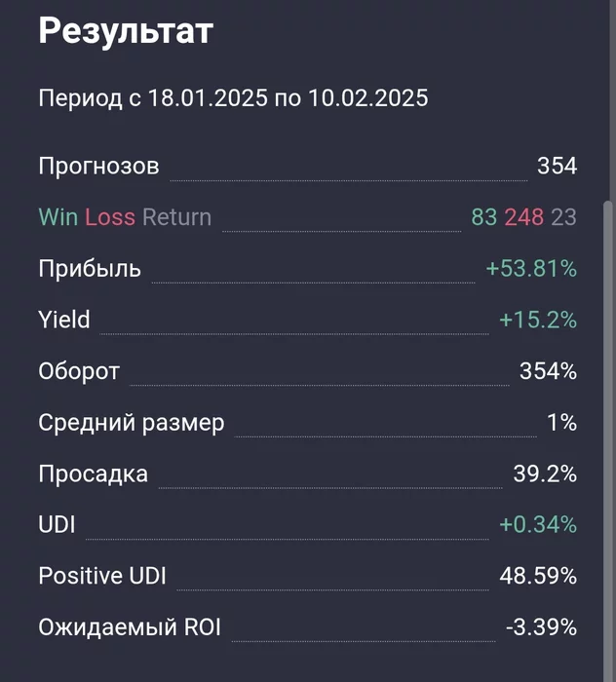The width and height of the screenshot is (616, 682).
Task: Click the UDI value +0.34%
Action: click(538, 524)
